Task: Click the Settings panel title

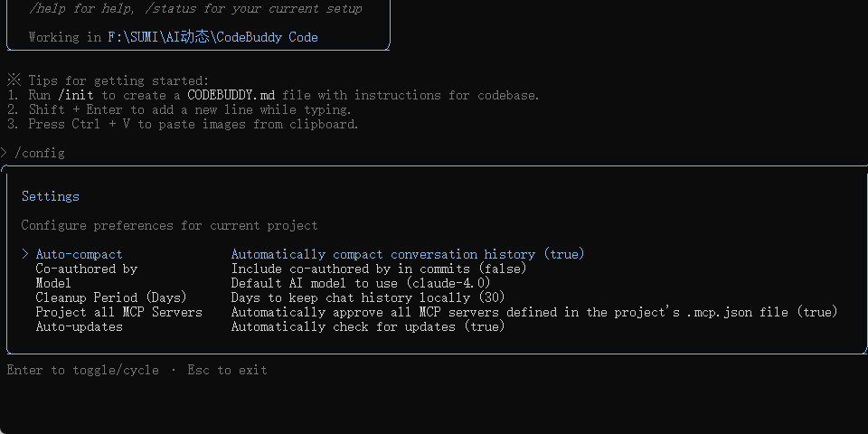Action: click(x=51, y=196)
